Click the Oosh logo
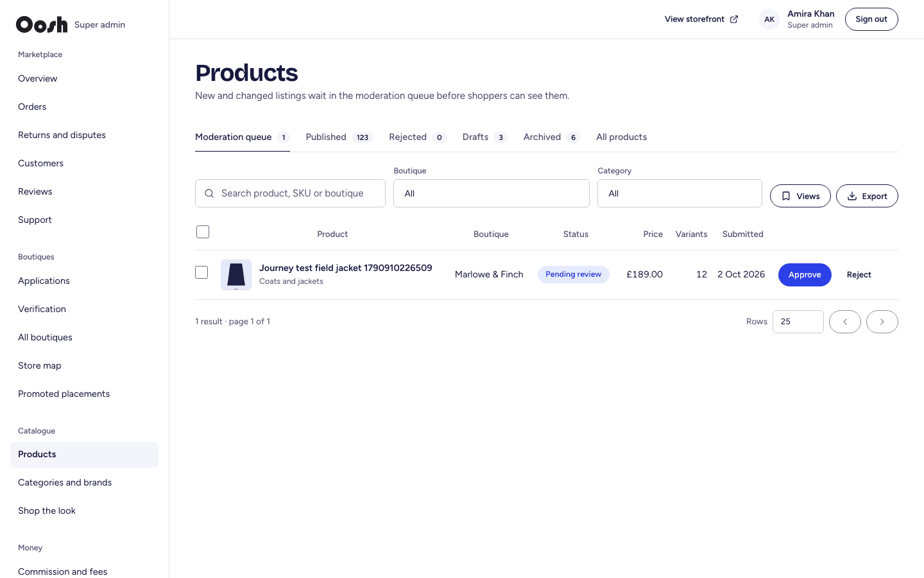Viewport: 924px width, 578px height. [42, 24]
